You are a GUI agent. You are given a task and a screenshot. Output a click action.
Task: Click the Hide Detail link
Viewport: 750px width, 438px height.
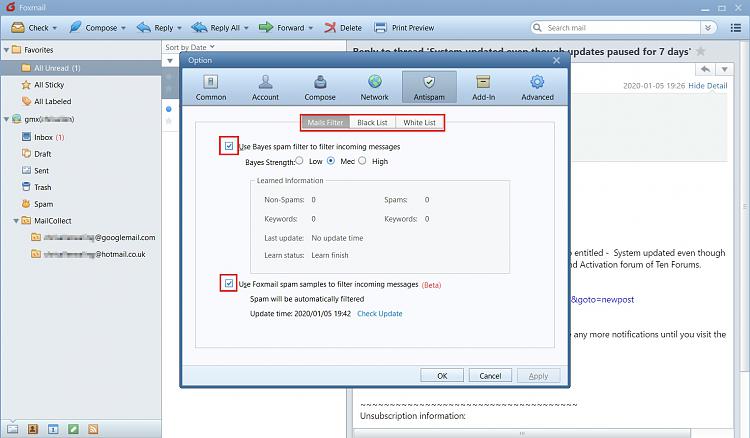pyautogui.click(x=708, y=86)
